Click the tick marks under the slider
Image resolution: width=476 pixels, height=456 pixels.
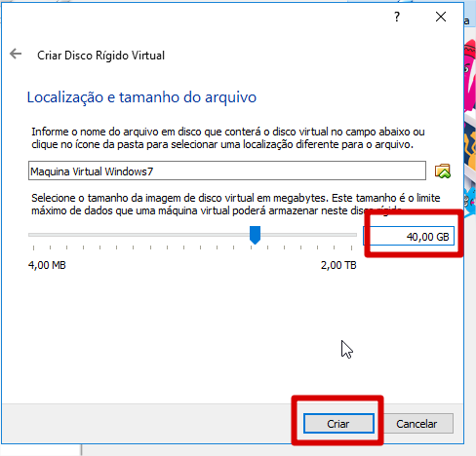tap(192, 247)
